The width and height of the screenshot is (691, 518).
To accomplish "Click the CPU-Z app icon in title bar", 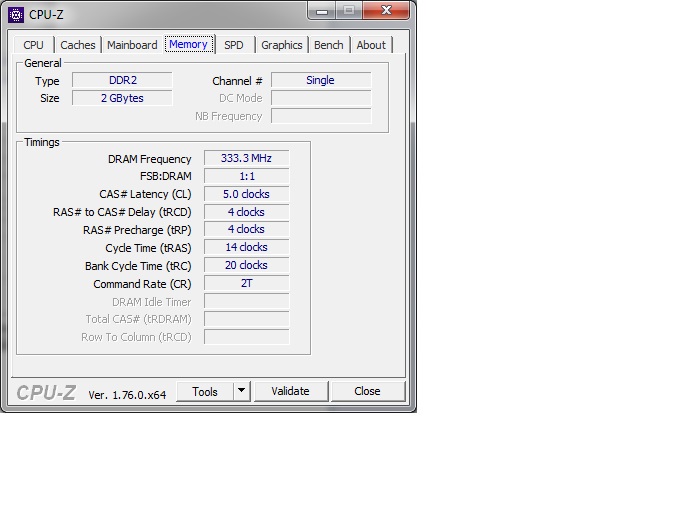I will 16,15.
